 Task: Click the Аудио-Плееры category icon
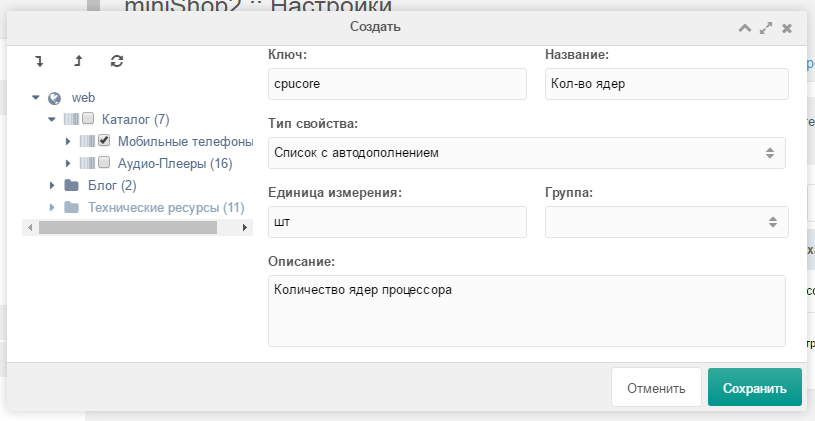(87, 163)
